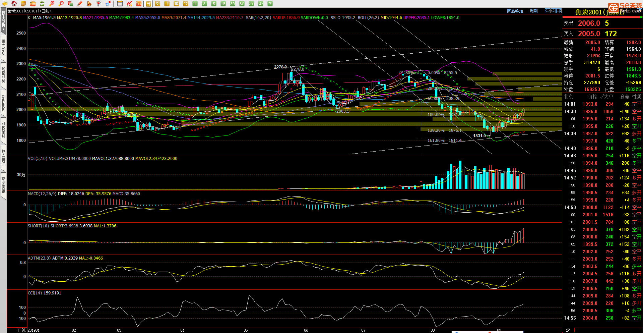Click the green Y period button

tap(270, 4)
